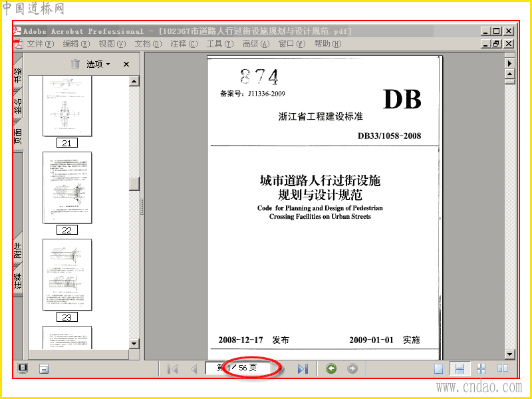
Task: Go to first page arrow
Action: [173, 368]
